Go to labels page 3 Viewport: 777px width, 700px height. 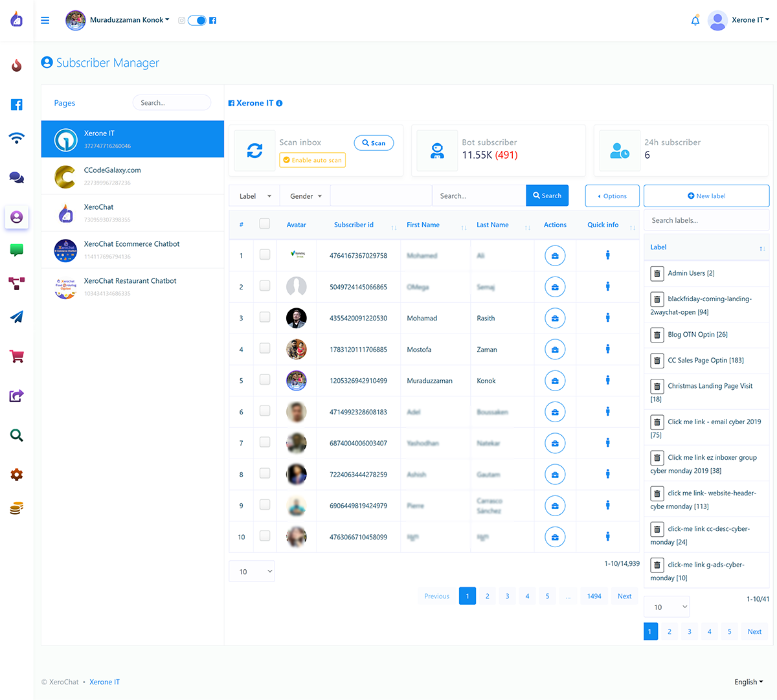pyautogui.click(x=690, y=631)
